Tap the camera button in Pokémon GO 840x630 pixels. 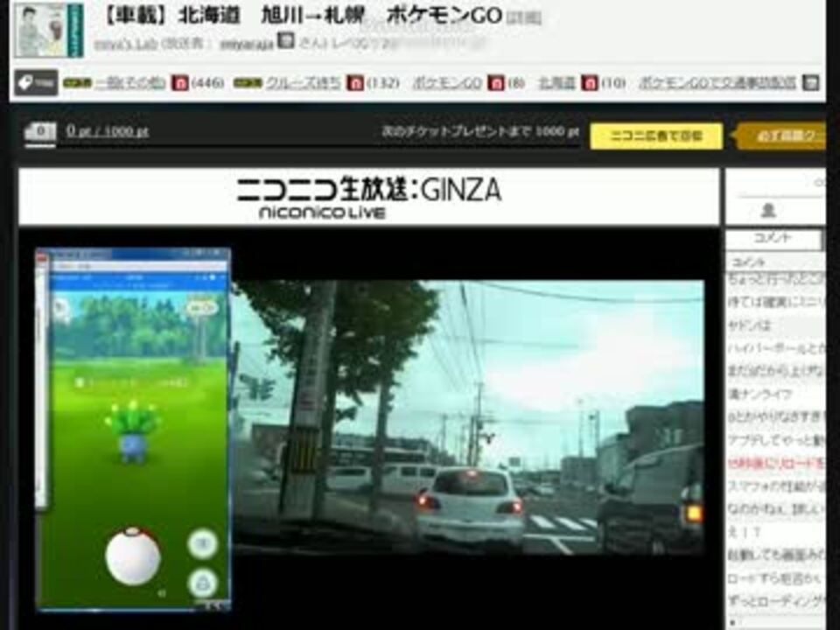pos(203,543)
